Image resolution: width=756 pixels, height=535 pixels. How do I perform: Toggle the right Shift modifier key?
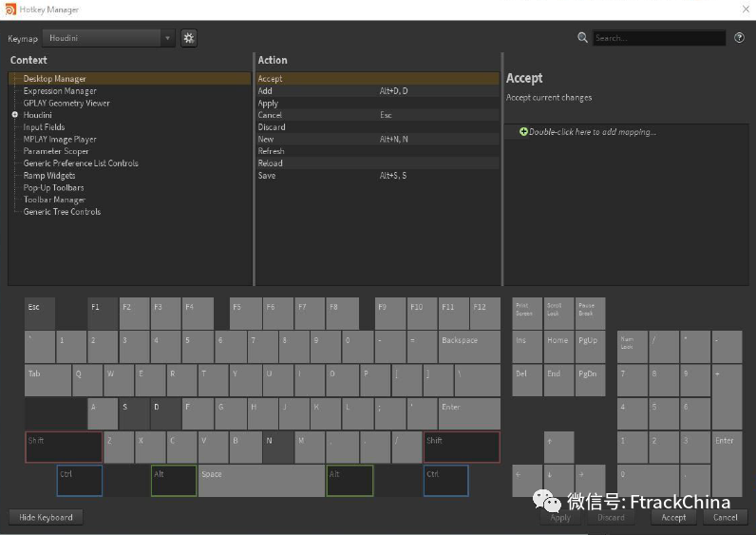coord(462,448)
